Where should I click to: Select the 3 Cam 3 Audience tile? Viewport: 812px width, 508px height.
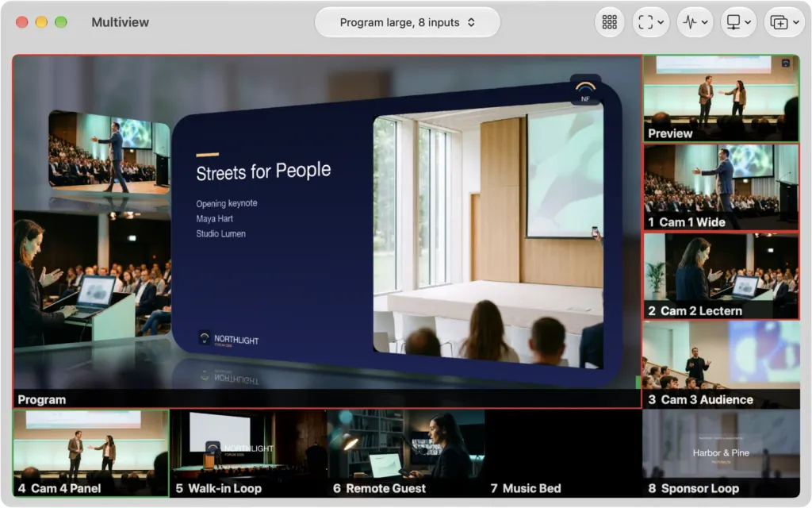[721, 364]
